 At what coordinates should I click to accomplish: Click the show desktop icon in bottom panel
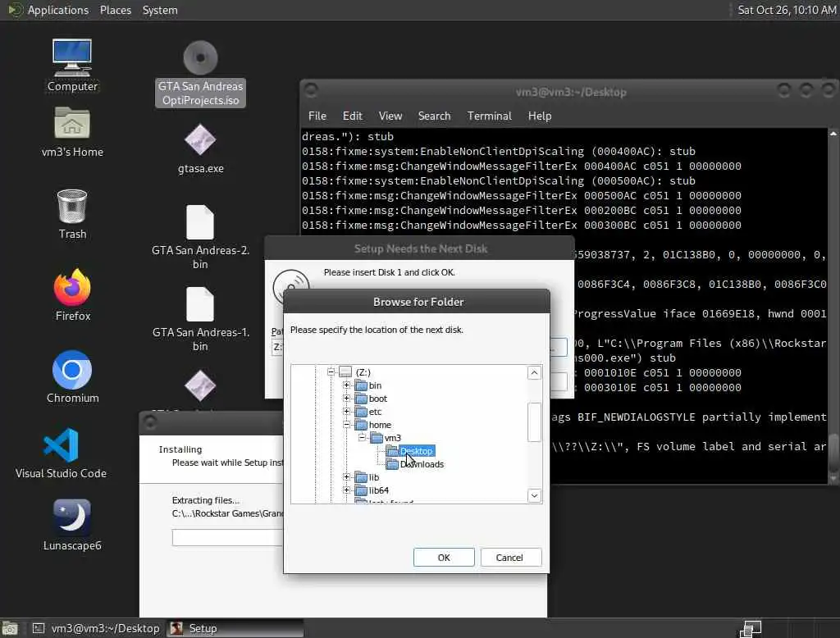10,628
